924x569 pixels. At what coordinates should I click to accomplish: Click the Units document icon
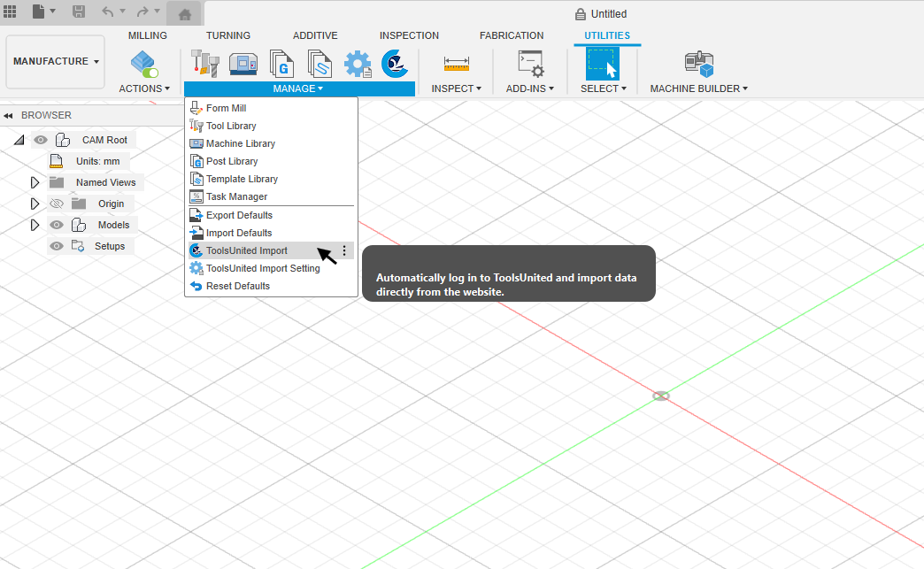click(x=57, y=161)
